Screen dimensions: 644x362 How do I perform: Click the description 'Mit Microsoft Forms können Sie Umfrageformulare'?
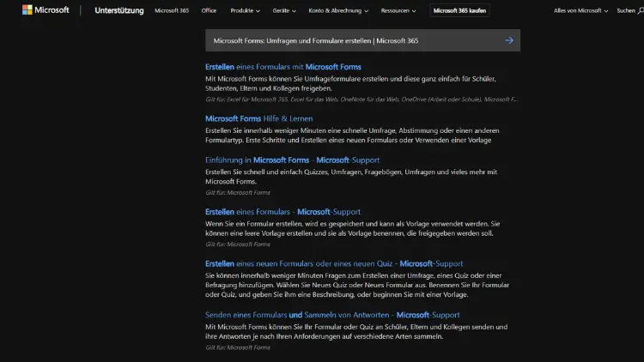click(x=350, y=83)
